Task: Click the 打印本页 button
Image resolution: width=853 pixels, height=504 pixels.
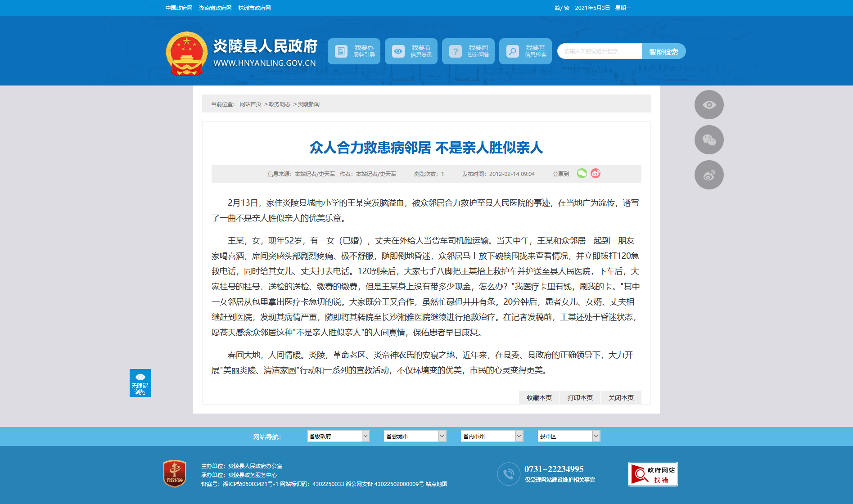Action: [x=580, y=398]
